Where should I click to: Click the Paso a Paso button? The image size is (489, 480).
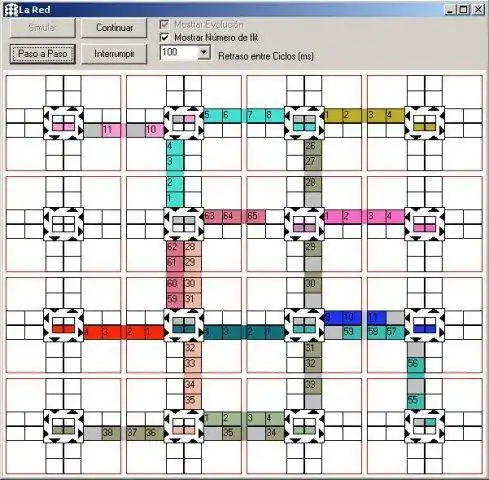click(x=42, y=54)
